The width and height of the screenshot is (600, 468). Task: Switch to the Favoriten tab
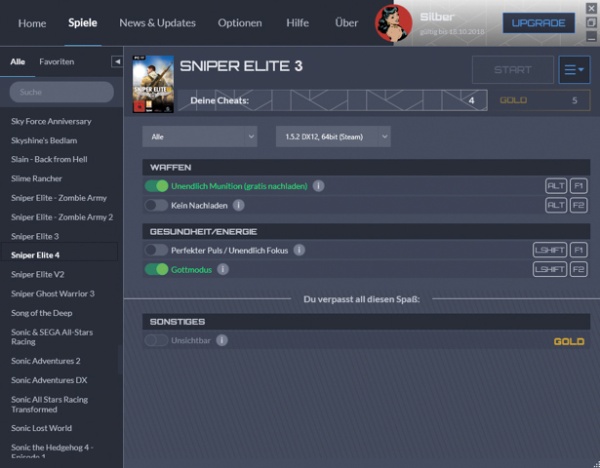tap(57, 62)
